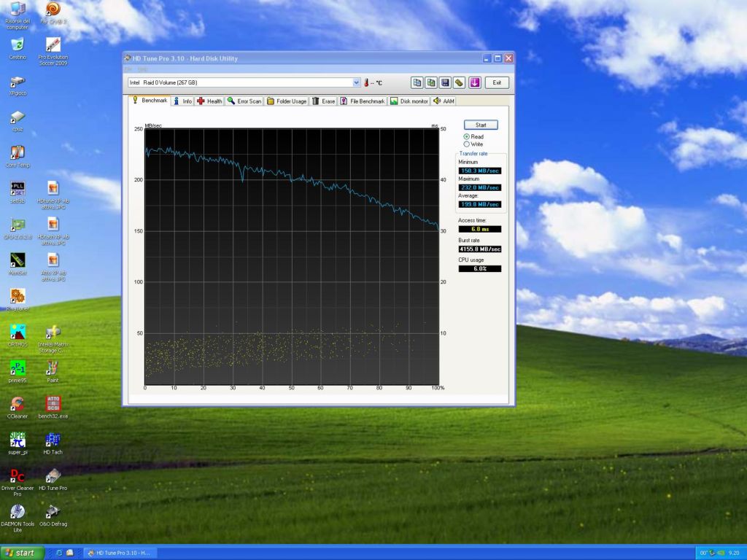747x560 pixels.
Task: Click the floppy disk save toolbar icon
Action: pos(446,83)
